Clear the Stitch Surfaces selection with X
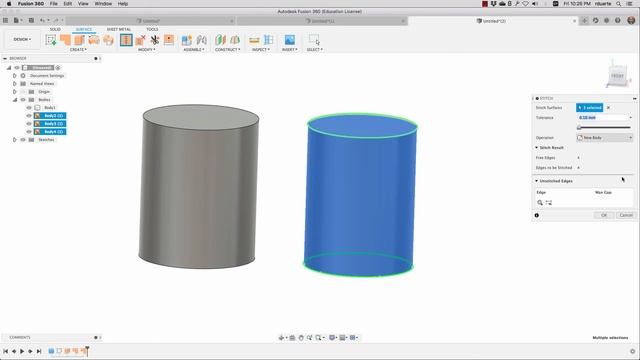640x360 pixels. (x=608, y=108)
